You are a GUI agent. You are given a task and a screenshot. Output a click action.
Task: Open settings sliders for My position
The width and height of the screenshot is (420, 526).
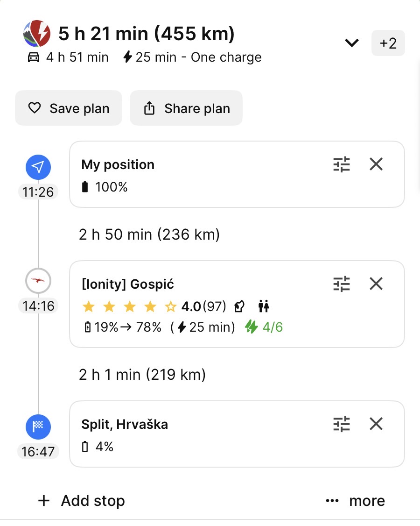(x=342, y=164)
